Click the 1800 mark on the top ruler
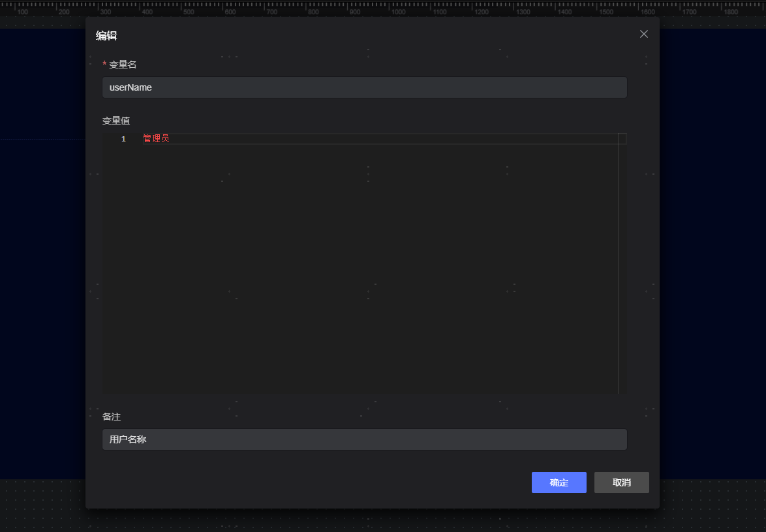 (x=731, y=12)
